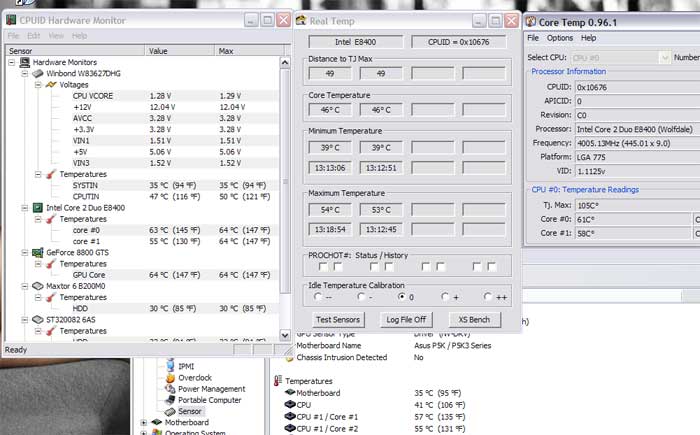
Task: Open View menu in Hardware Monitor
Action: tap(56, 36)
